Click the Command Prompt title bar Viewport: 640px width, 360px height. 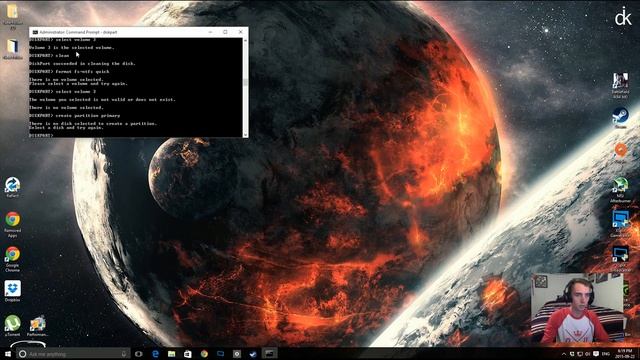coord(139,32)
